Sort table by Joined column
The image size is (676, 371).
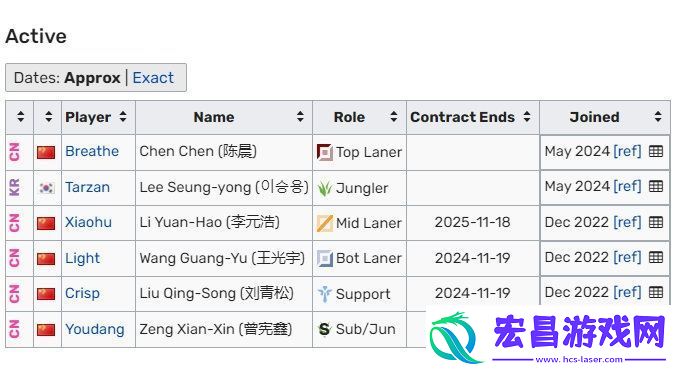click(604, 117)
